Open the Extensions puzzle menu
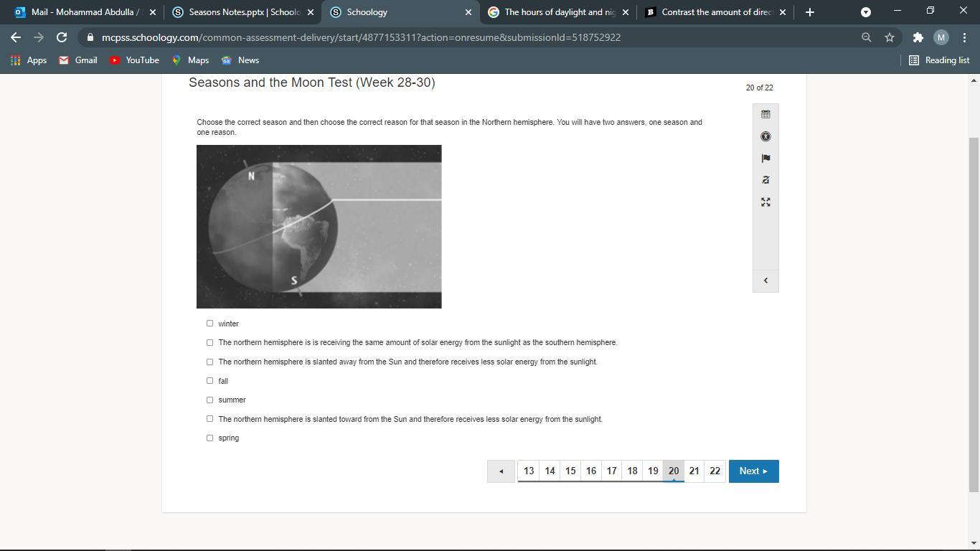 (918, 37)
